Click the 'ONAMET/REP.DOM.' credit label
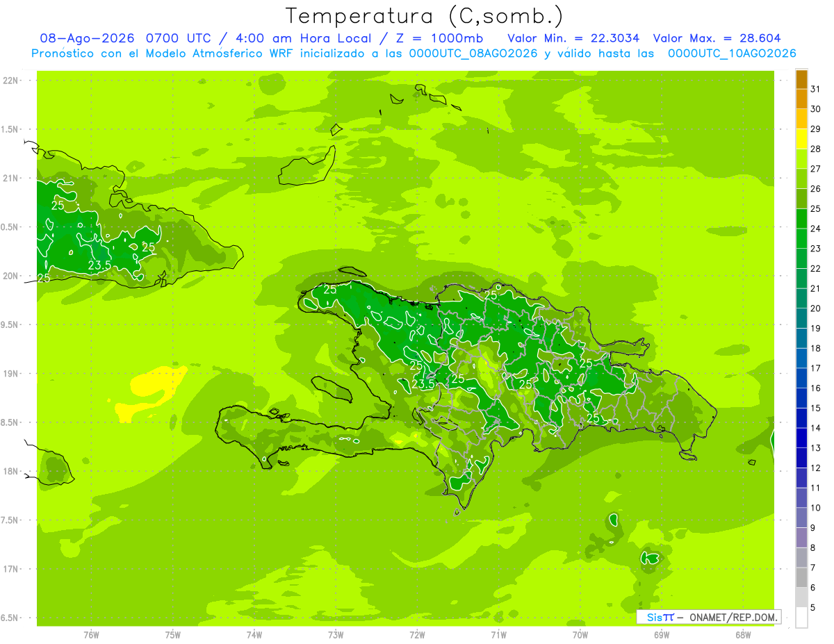The image size is (834, 644). point(734,617)
